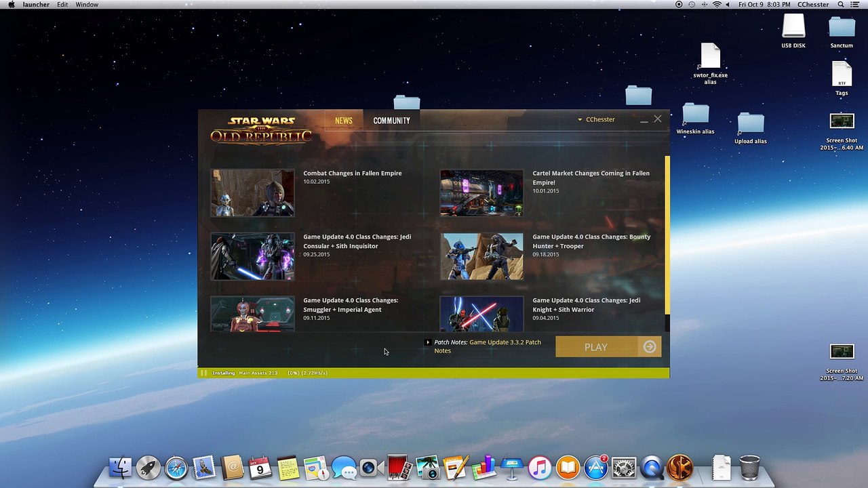Image resolution: width=868 pixels, height=488 pixels.
Task: Switch to the NEWS tab
Action: coord(344,121)
